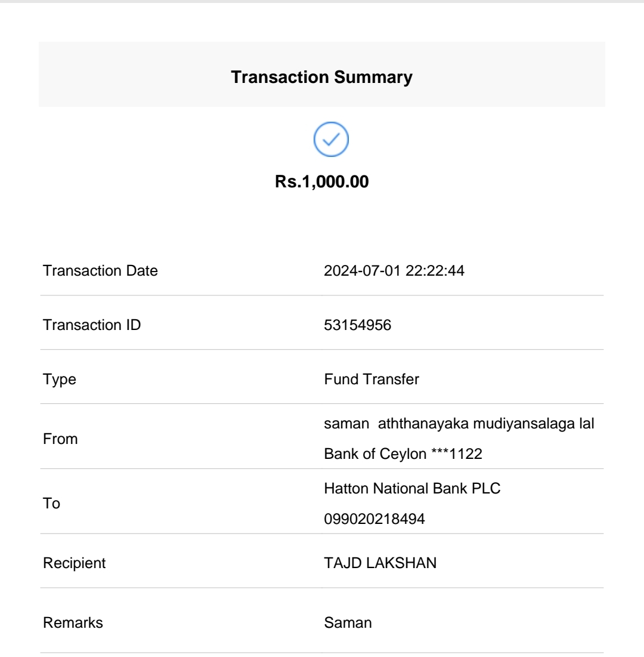The image size is (644, 657).
Task: Click the Transaction ID label
Action: 92,325
